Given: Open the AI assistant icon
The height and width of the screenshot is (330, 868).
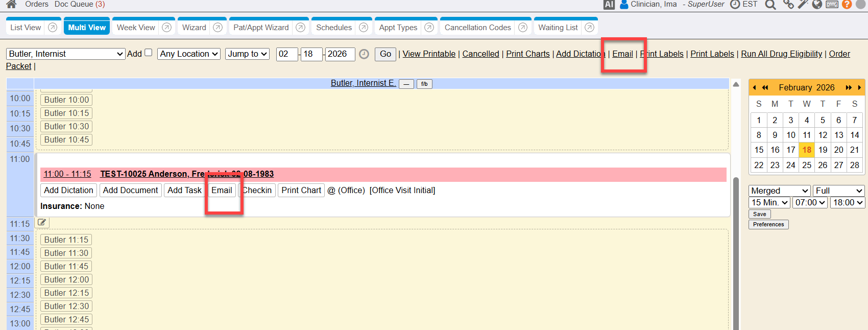Looking at the screenshot, I should coord(609,5).
